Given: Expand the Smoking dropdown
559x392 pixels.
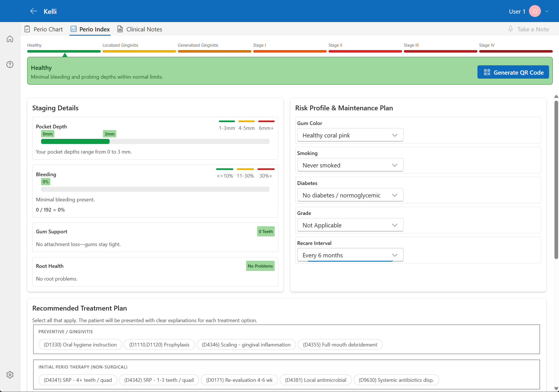Looking at the screenshot, I should click(350, 165).
